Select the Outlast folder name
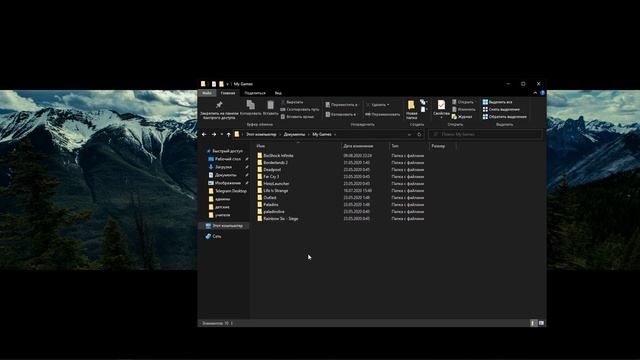The width and height of the screenshot is (640, 360). coord(270,198)
